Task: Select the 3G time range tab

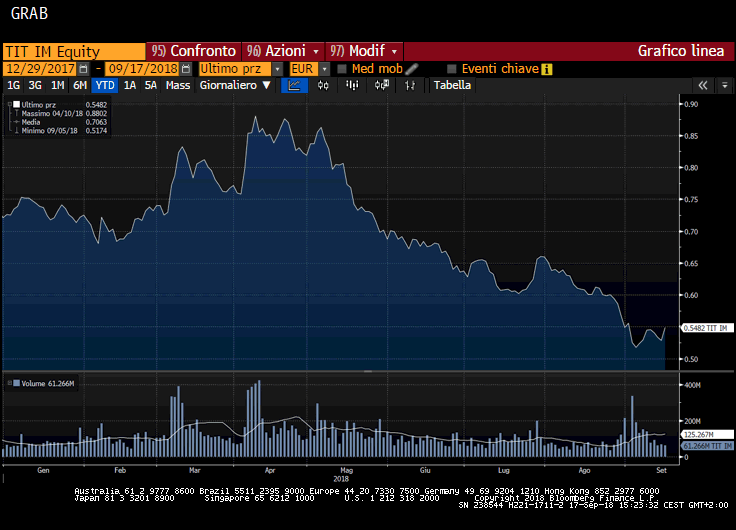Action: [x=35, y=85]
